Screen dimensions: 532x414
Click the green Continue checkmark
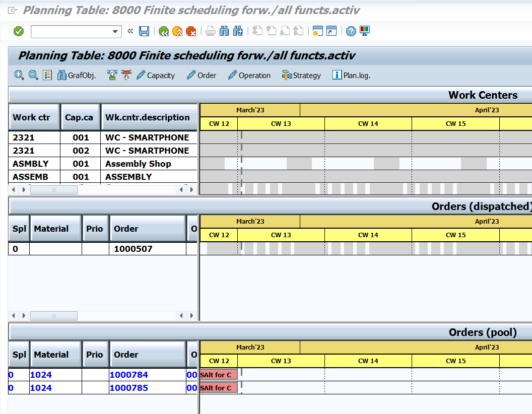[18, 31]
